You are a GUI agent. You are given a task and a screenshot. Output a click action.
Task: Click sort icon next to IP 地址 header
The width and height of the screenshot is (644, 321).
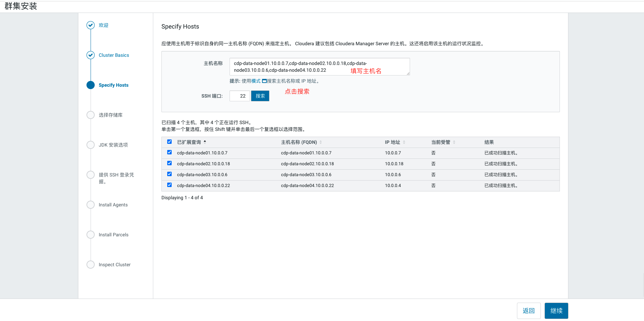404,142
